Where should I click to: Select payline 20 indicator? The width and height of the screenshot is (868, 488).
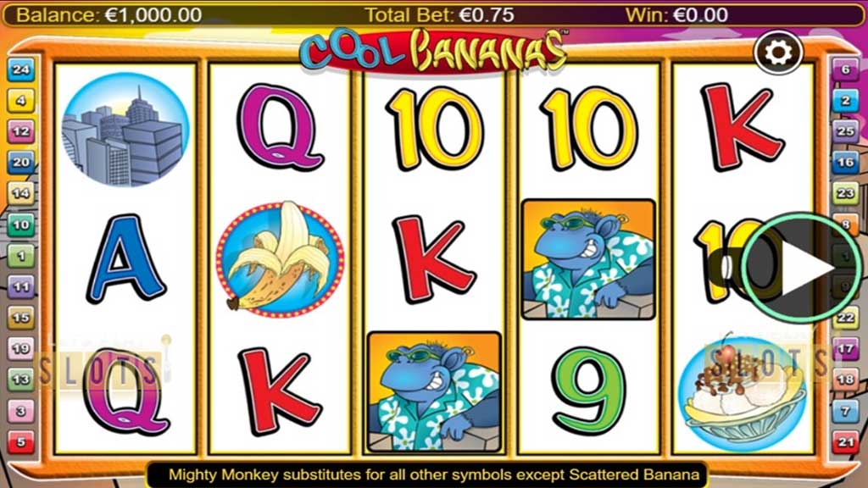pyautogui.click(x=20, y=163)
